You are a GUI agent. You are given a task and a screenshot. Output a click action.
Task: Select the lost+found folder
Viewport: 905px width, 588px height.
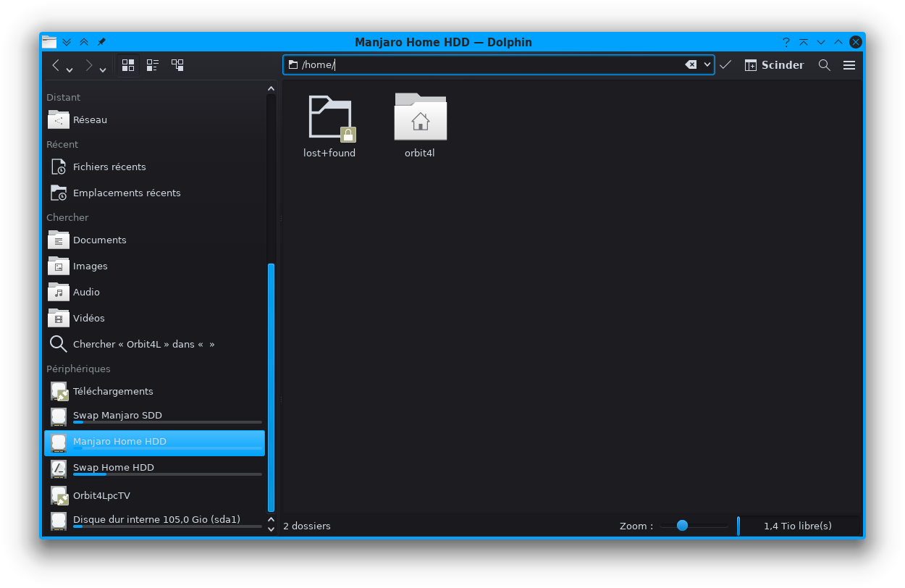(329, 127)
